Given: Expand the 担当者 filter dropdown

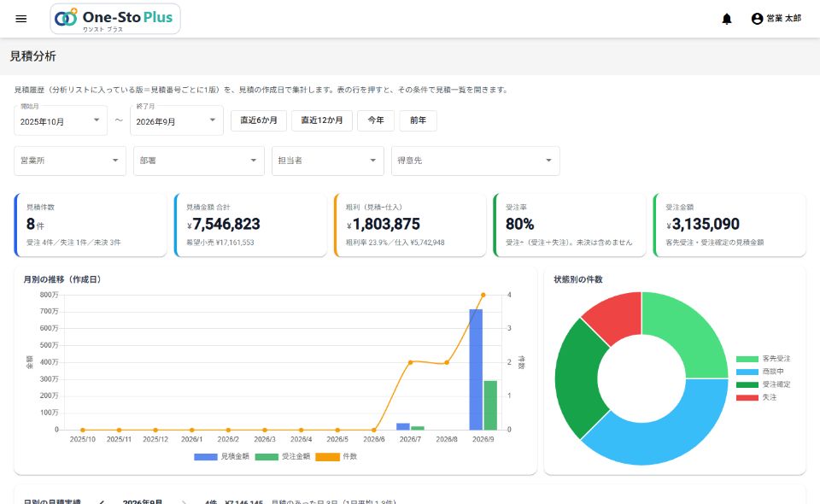Looking at the screenshot, I should click(328, 161).
